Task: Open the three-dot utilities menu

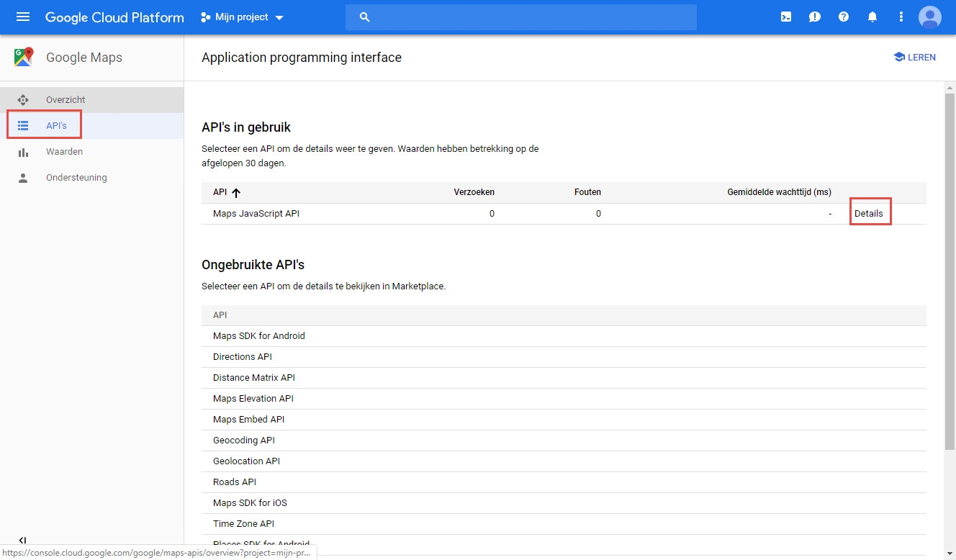Action: click(x=901, y=16)
